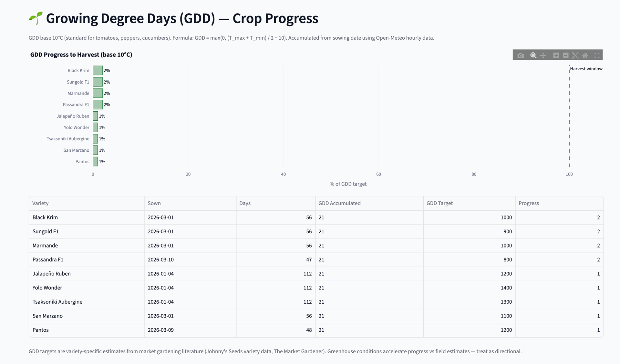Select the Jalapeño Ruben variety cell

pos(52,274)
